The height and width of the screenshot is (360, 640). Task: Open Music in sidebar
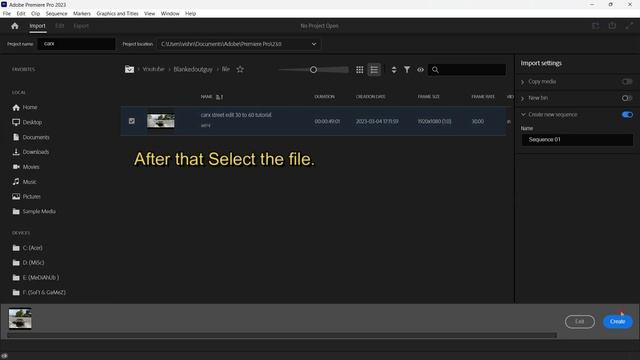pos(24,182)
